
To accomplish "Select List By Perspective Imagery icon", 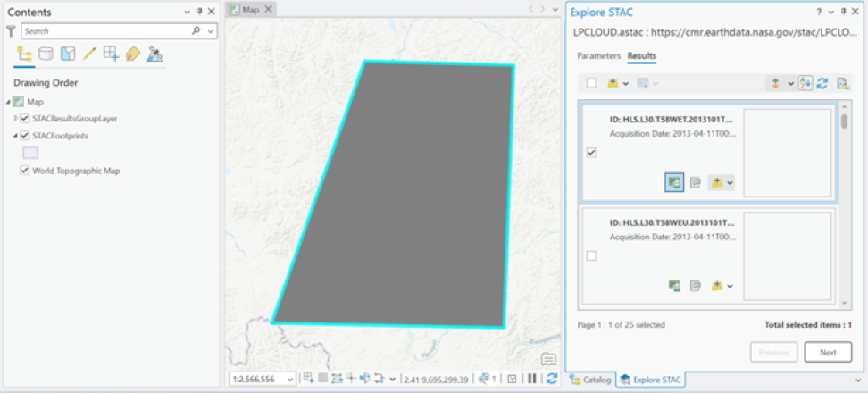I will pyautogui.click(x=154, y=54).
